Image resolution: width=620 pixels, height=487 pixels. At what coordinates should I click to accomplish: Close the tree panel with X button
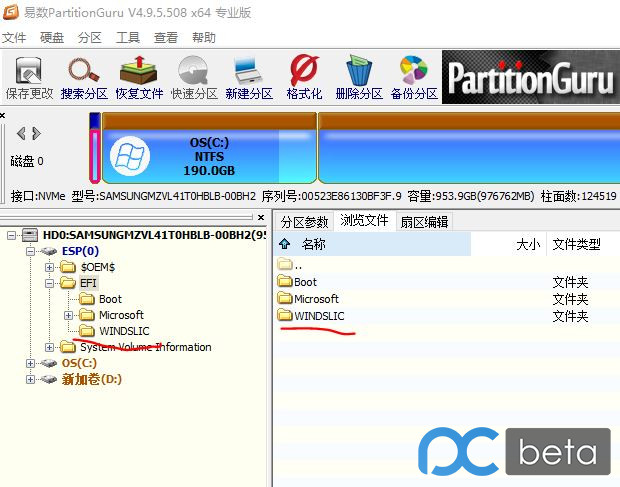pos(261,217)
